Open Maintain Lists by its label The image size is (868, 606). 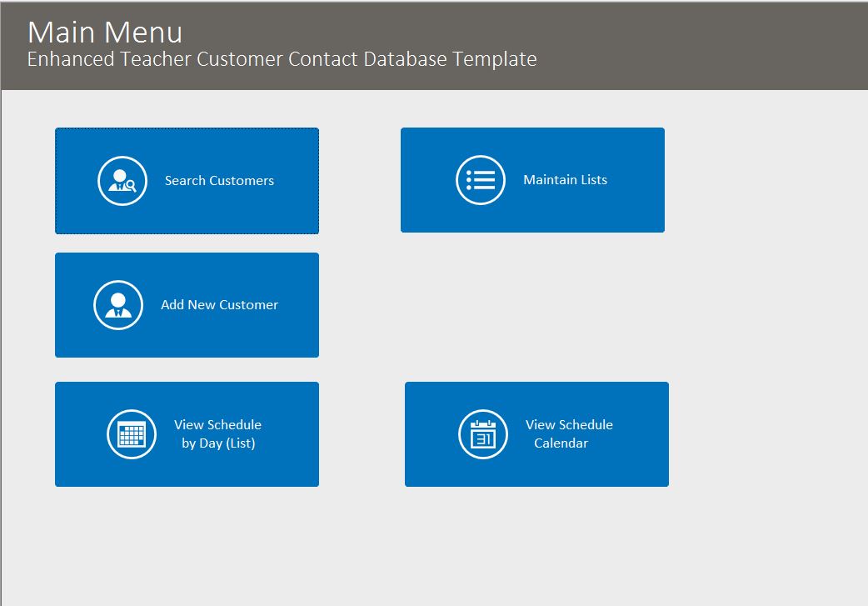pyautogui.click(x=565, y=179)
